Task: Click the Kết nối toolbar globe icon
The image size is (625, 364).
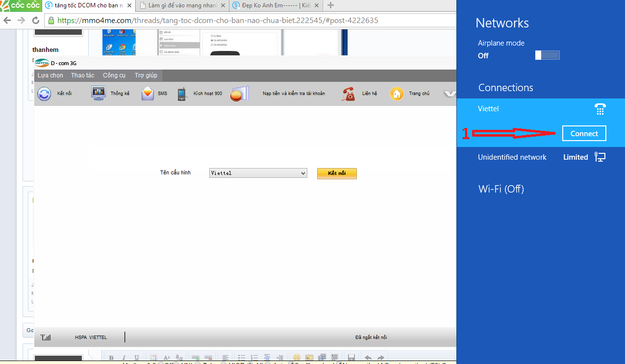Action: [44, 93]
